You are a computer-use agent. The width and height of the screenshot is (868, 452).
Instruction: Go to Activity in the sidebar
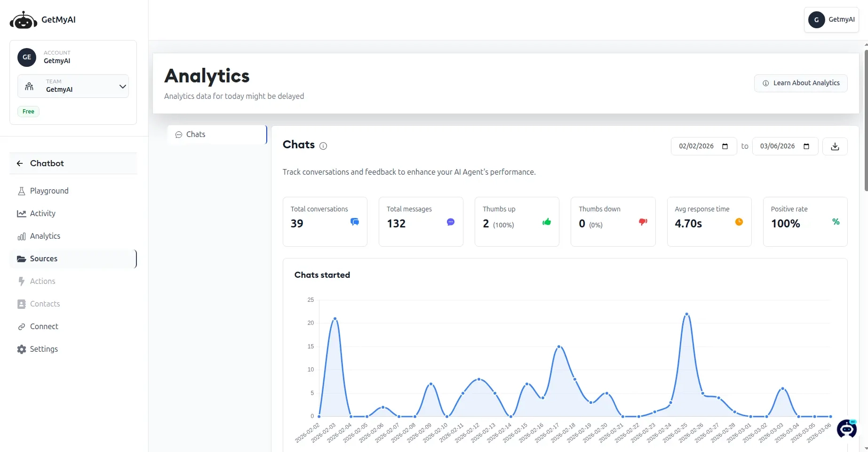pyautogui.click(x=42, y=213)
